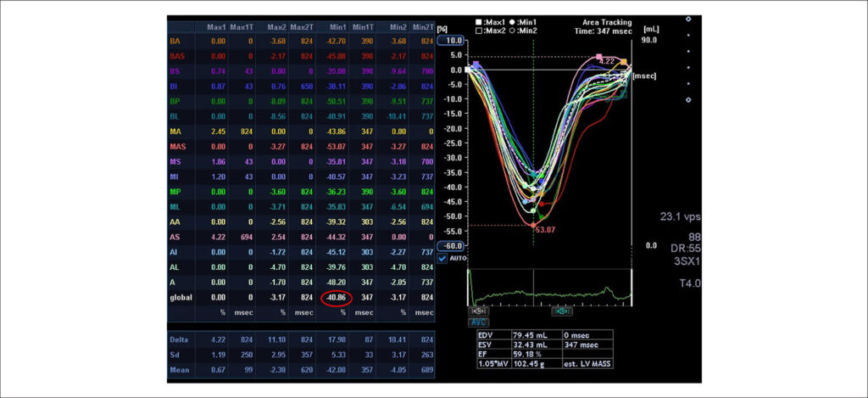Click the left time marker icon above AVC
Image resolution: width=868 pixels, height=398 pixels.
click(x=476, y=311)
